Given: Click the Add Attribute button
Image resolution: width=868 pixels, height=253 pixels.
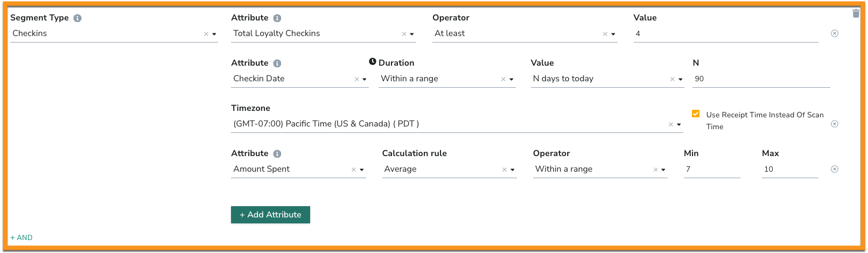Looking at the screenshot, I should click(x=270, y=215).
